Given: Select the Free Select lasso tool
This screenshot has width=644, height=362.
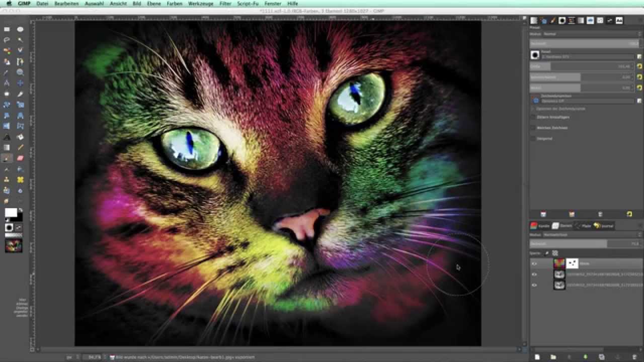Looking at the screenshot, I should coord(7,40).
